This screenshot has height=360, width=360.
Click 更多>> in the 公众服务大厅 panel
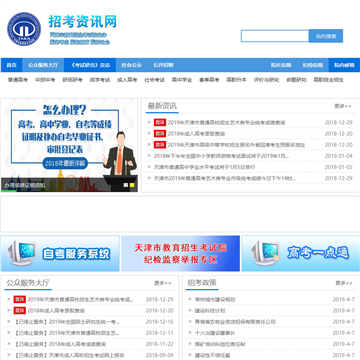point(163,283)
